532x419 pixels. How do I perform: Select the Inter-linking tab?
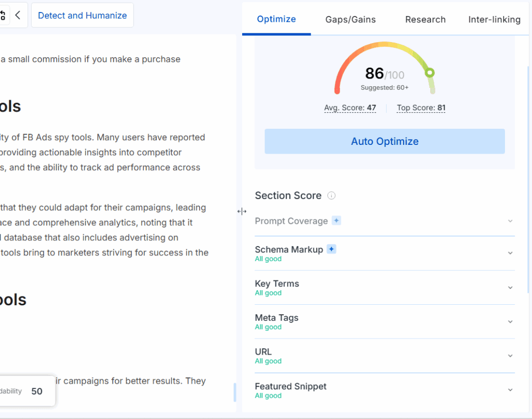[494, 19]
